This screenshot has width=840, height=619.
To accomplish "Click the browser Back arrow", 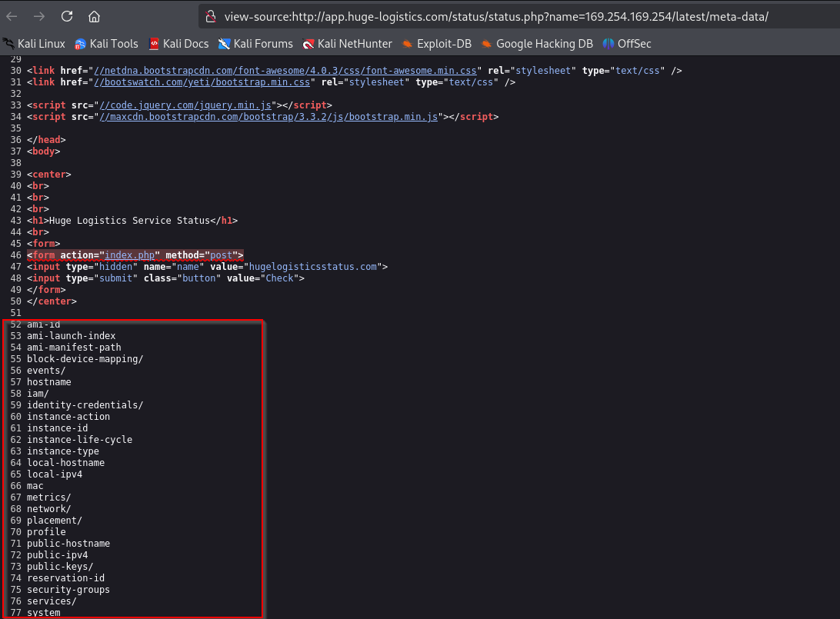I will click(12, 17).
